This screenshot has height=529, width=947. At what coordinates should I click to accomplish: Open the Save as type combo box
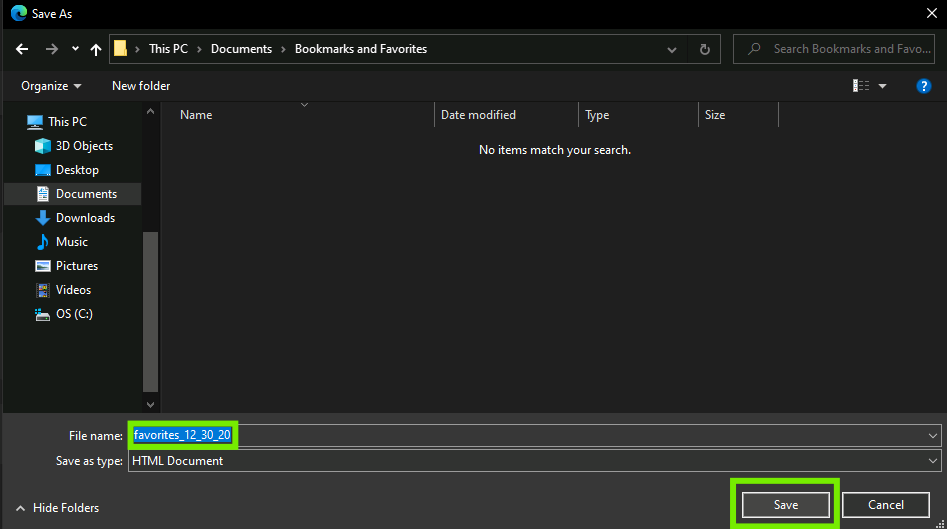point(534,461)
